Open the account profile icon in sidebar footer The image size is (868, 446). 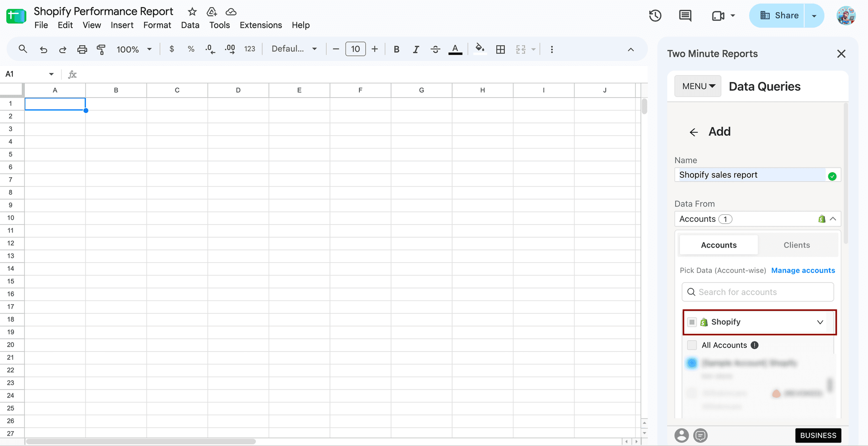click(682, 436)
